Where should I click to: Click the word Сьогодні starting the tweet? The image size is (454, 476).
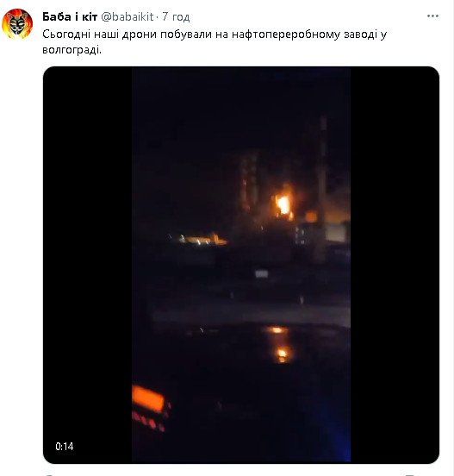tap(66, 34)
